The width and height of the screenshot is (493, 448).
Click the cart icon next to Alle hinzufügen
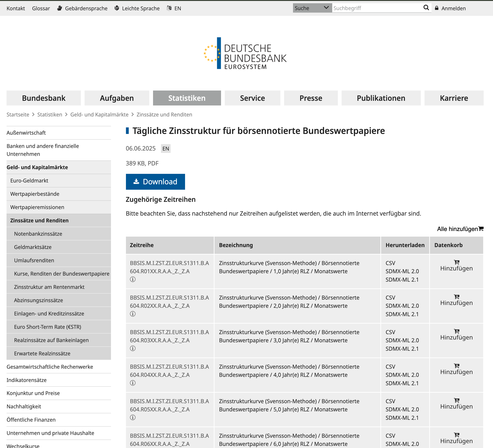click(481, 229)
